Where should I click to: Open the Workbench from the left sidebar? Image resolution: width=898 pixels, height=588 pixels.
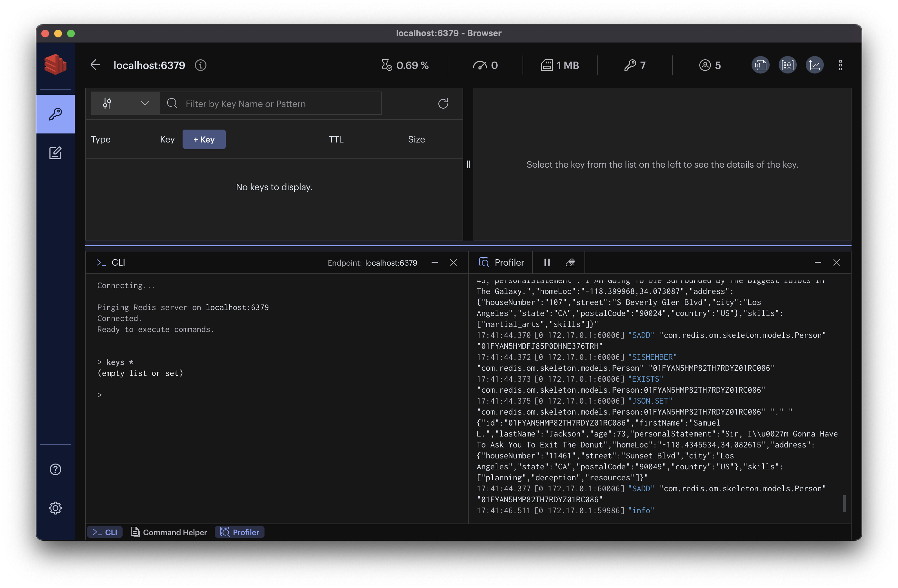coord(55,153)
